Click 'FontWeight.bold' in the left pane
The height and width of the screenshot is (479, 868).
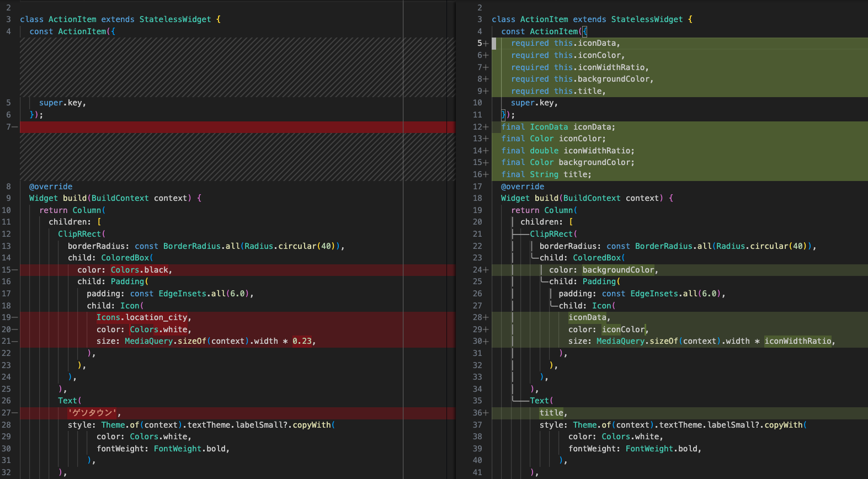[191, 449]
